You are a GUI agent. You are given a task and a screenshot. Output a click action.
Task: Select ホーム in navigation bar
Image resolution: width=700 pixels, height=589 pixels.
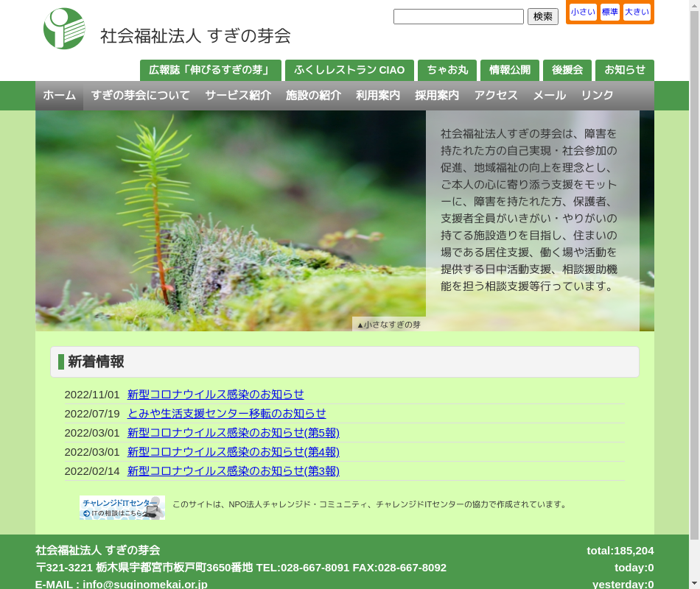59,96
